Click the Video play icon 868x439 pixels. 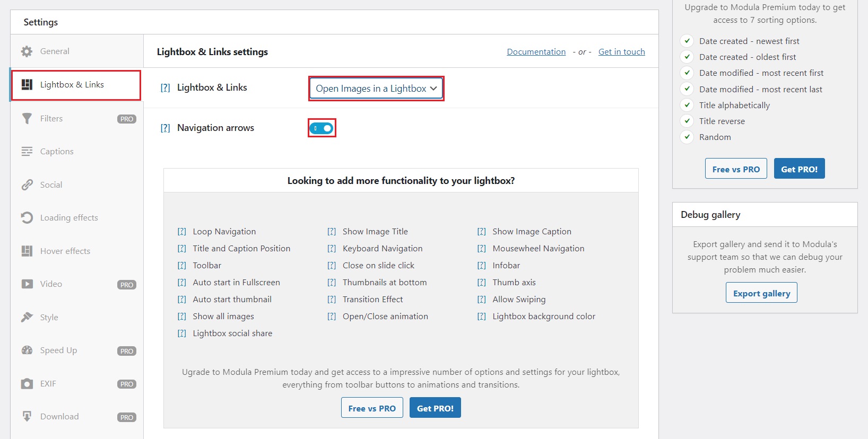(x=27, y=284)
